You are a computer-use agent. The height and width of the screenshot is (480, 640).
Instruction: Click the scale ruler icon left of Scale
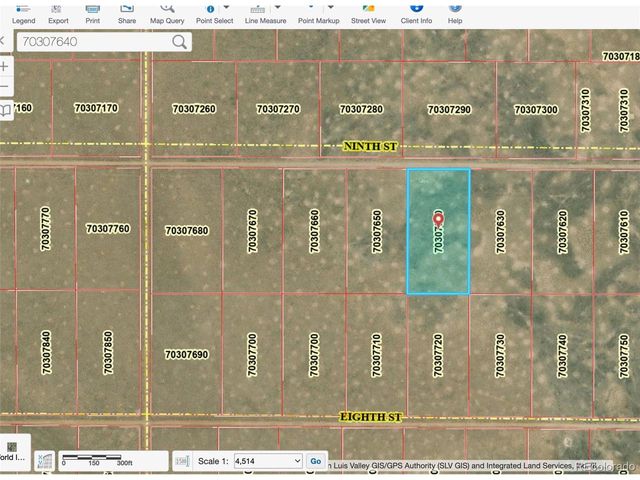[182, 461]
